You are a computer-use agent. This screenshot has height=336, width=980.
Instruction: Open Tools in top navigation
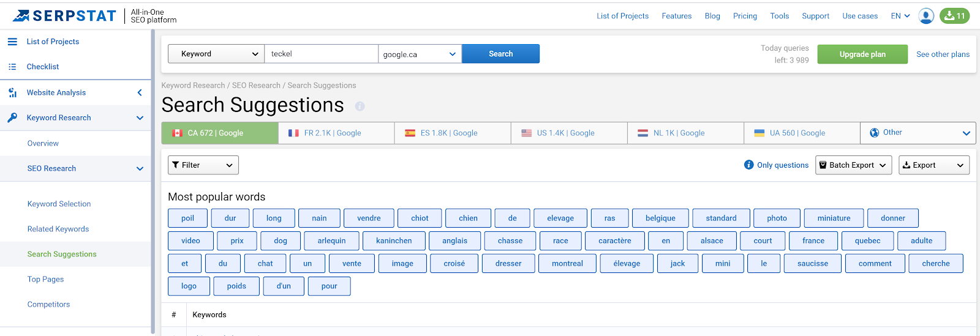779,16
